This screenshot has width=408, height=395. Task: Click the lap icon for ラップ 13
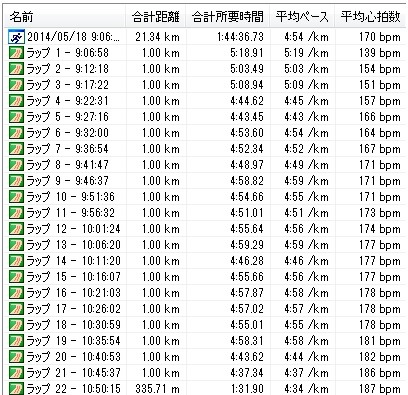[x=16, y=245]
